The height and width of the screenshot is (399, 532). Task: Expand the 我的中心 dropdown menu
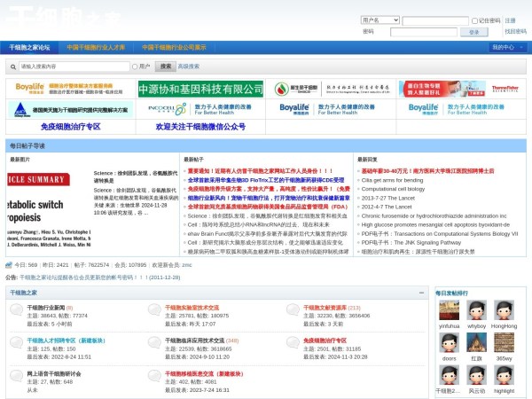[x=506, y=47]
